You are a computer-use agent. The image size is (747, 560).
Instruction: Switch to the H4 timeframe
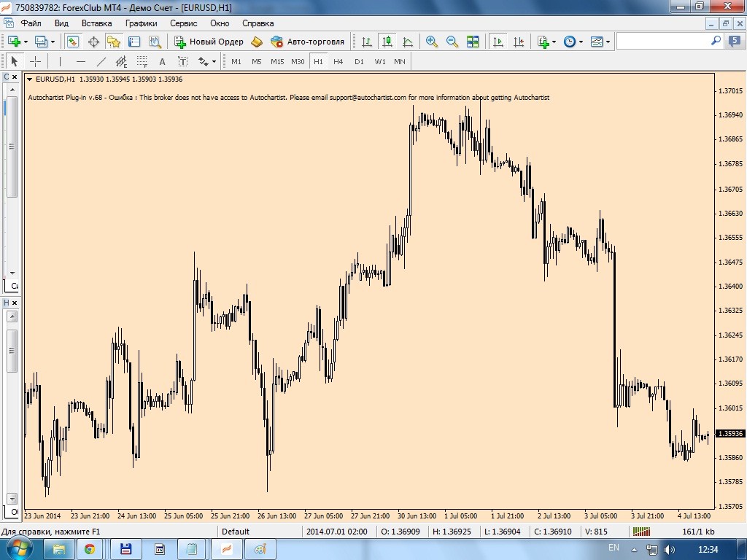point(338,61)
